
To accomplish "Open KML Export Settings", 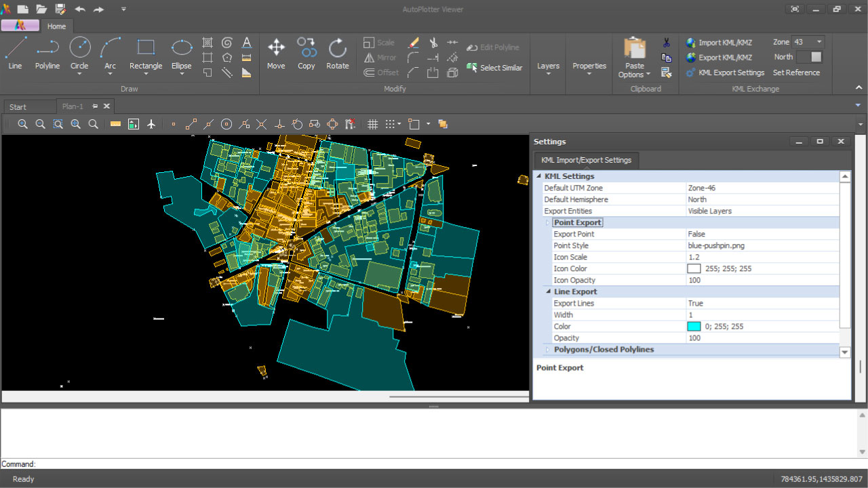I will [x=724, y=73].
